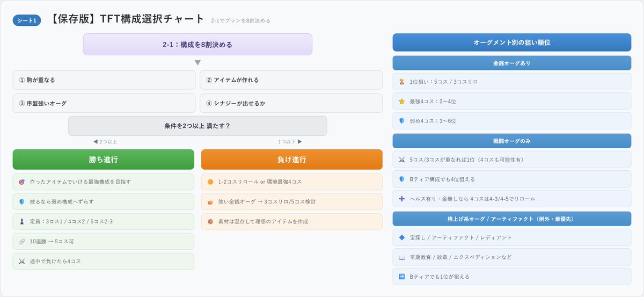Click plus icon beside ヘルス有り・金無しなら row
Screen dimensions: 644x297
tap(402, 199)
